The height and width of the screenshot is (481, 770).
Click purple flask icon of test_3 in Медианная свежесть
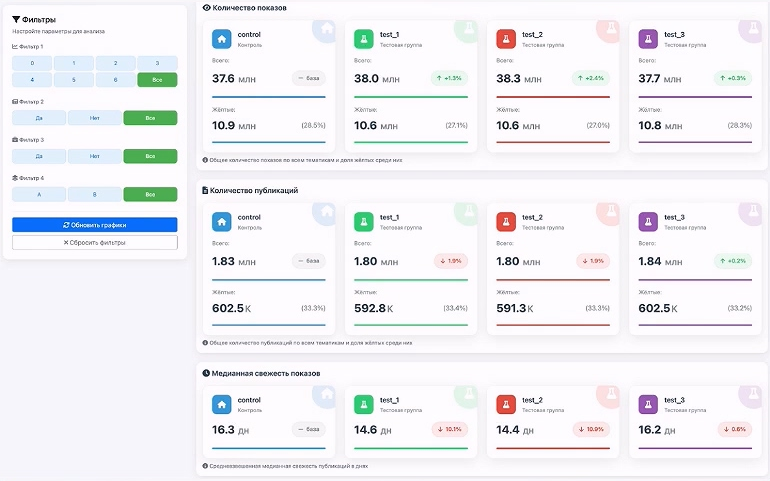click(648, 405)
